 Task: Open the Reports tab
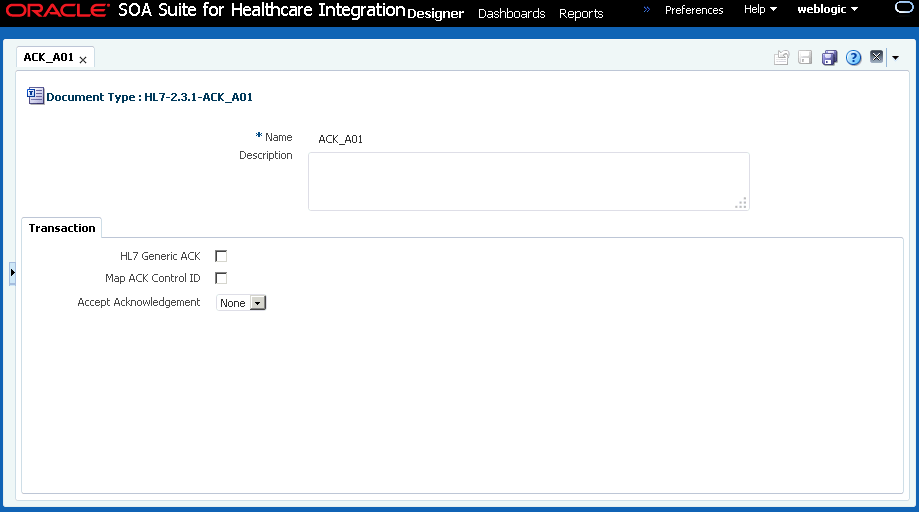pos(581,13)
